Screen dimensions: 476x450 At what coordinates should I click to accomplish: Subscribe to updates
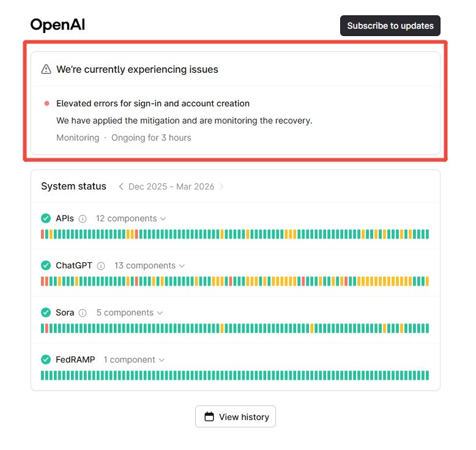(x=390, y=26)
